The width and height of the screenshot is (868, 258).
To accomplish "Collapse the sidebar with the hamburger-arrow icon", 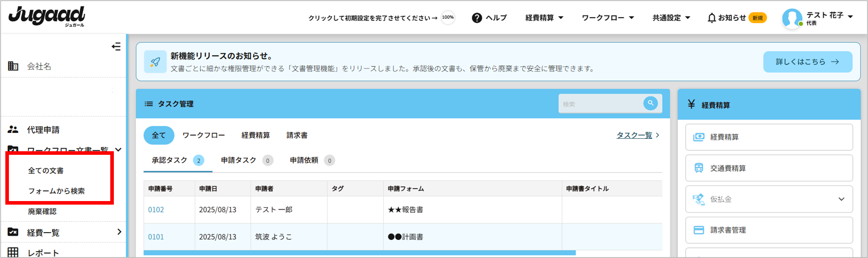I will pos(116,47).
